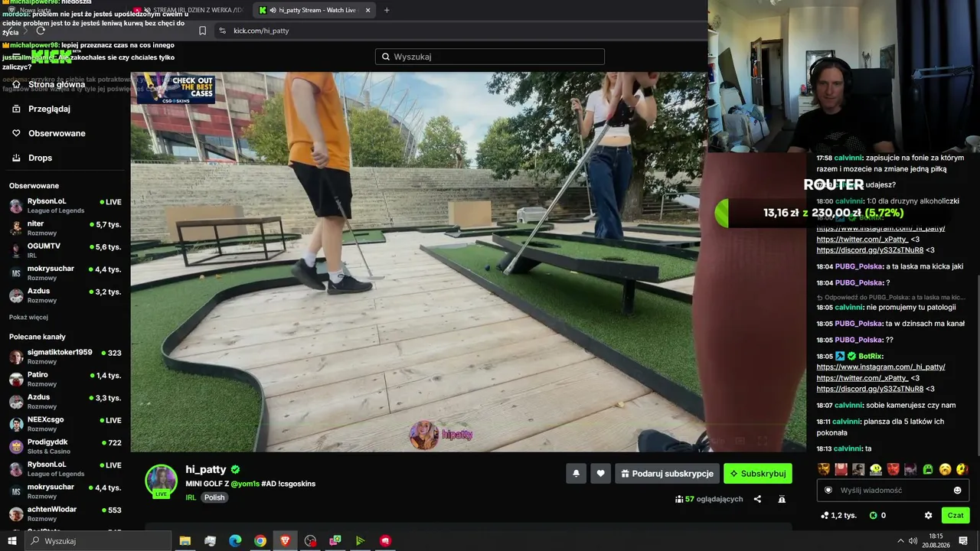View the 1,2 tys. channel points
Image resolution: width=980 pixels, height=551 pixels.
tap(838, 516)
